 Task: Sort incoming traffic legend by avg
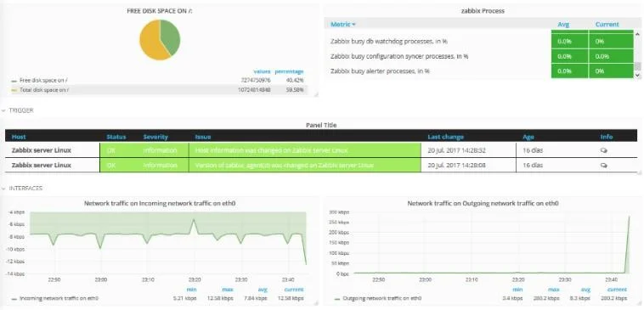[x=263, y=290]
